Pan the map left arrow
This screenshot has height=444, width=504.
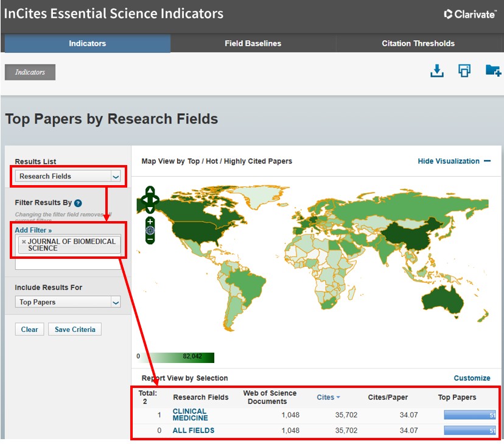pyautogui.click(x=144, y=200)
